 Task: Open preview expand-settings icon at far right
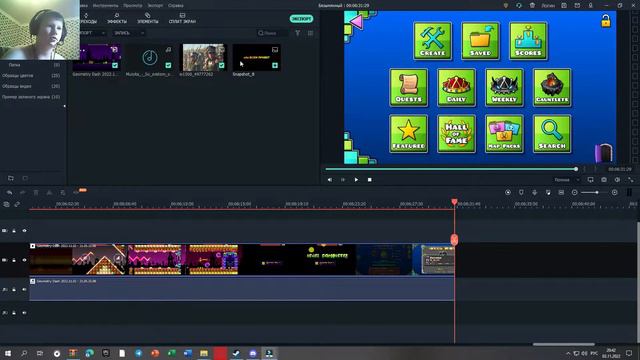point(631,180)
